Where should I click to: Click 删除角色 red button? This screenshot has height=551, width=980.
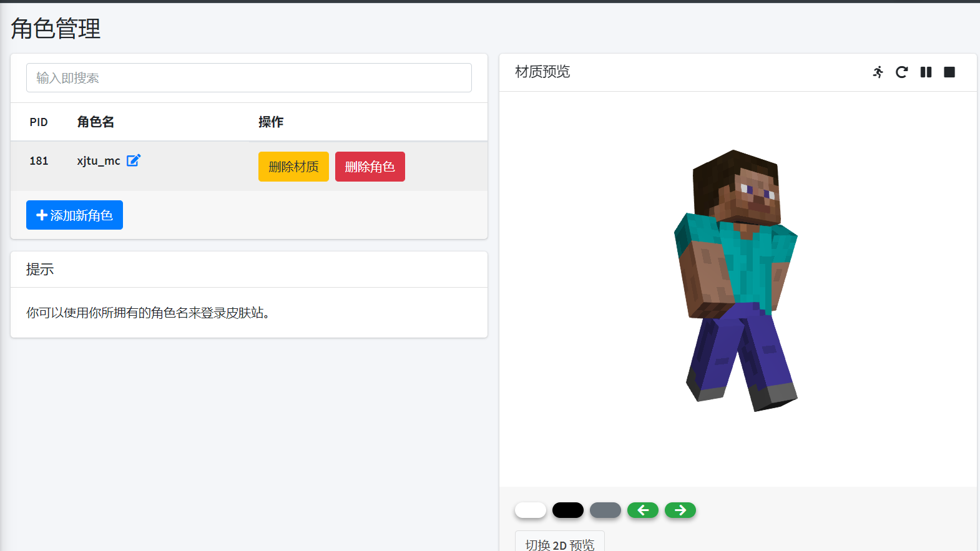(x=370, y=167)
